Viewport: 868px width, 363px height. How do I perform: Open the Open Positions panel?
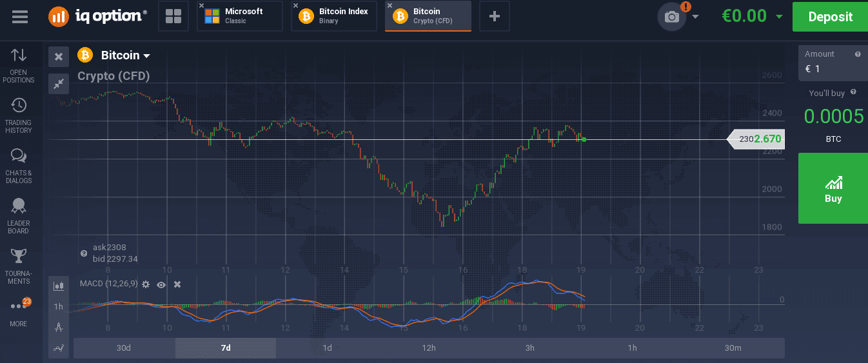coord(19,66)
